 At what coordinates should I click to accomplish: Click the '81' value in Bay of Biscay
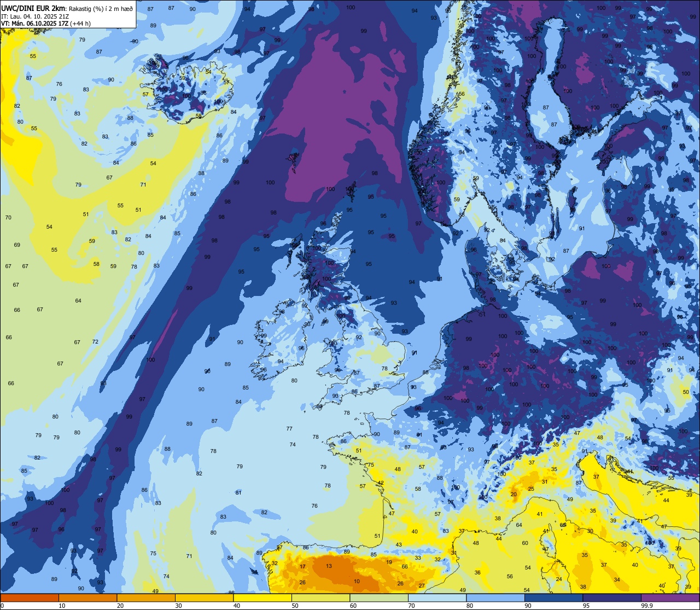[238, 493]
